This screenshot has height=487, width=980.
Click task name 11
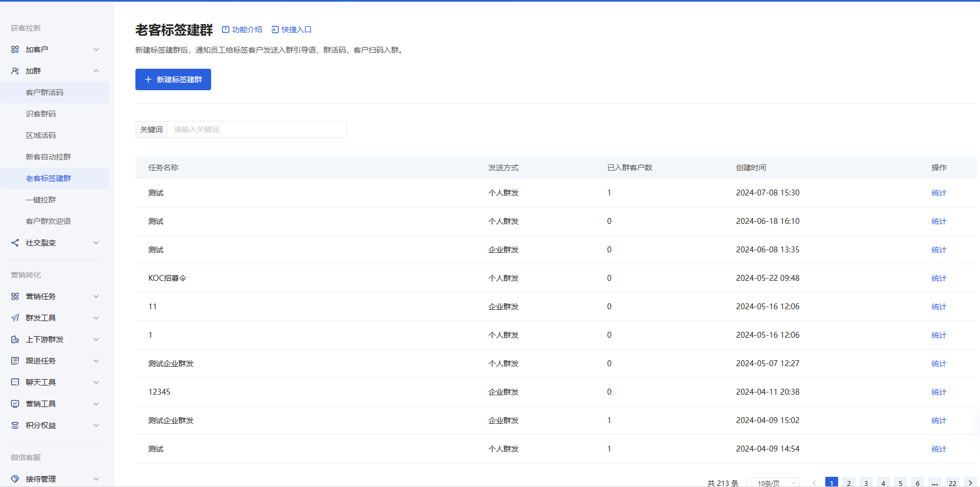pyautogui.click(x=153, y=307)
